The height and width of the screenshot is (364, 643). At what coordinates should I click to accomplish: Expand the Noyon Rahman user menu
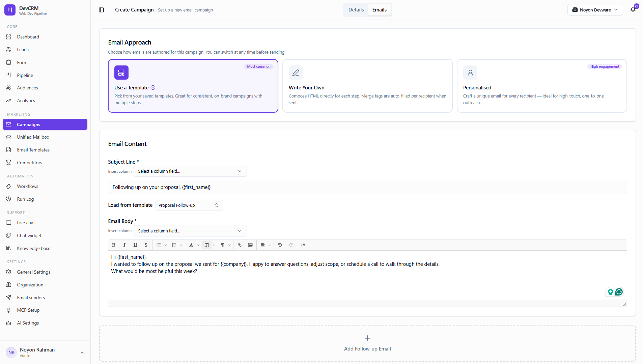45,352
